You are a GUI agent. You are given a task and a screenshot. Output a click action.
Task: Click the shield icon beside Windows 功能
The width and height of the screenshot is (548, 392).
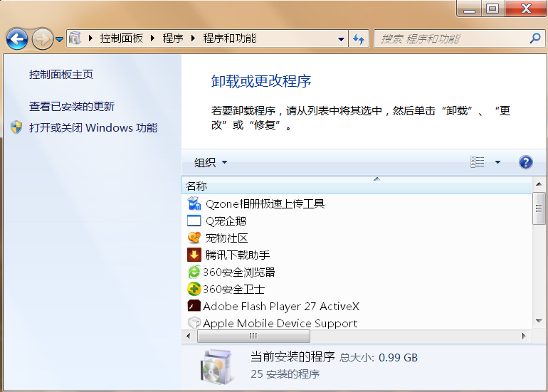16,127
